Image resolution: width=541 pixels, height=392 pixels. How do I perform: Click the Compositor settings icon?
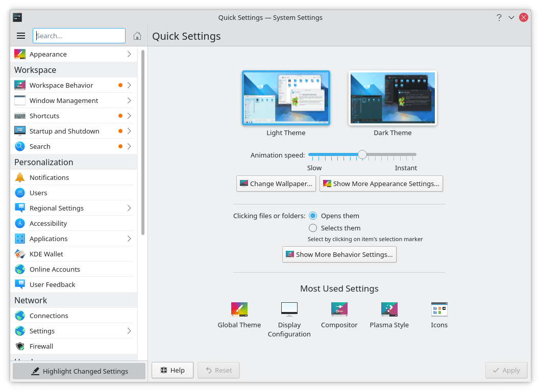pos(339,309)
